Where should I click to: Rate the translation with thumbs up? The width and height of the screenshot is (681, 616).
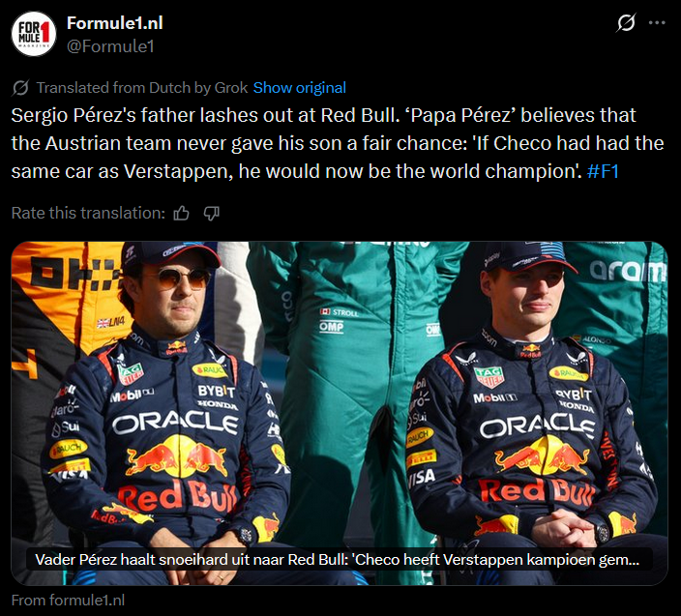pos(181,213)
